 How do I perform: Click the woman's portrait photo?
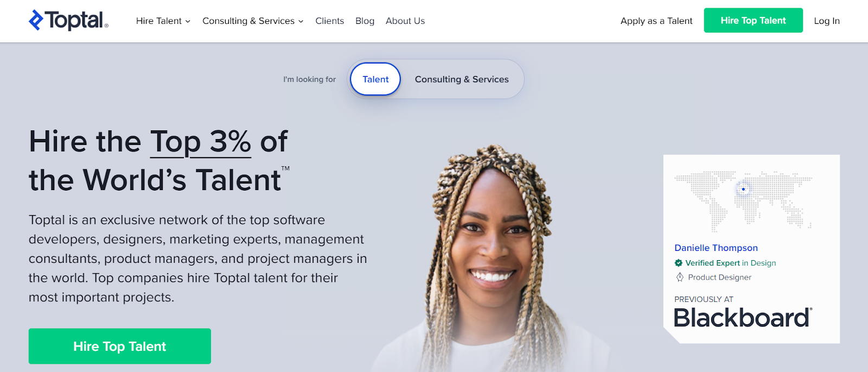pos(491,258)
